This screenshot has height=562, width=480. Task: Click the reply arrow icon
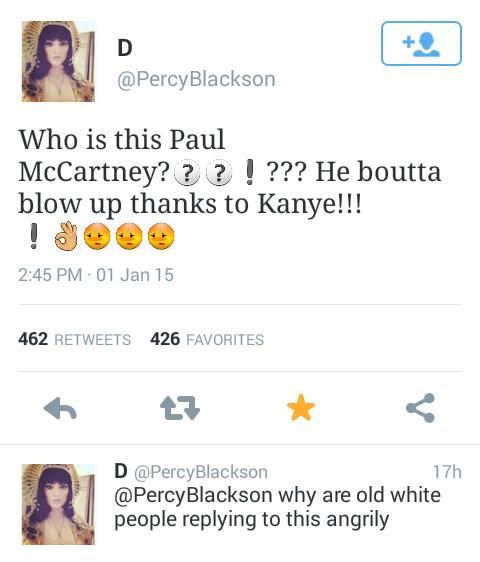pos(60,408)
